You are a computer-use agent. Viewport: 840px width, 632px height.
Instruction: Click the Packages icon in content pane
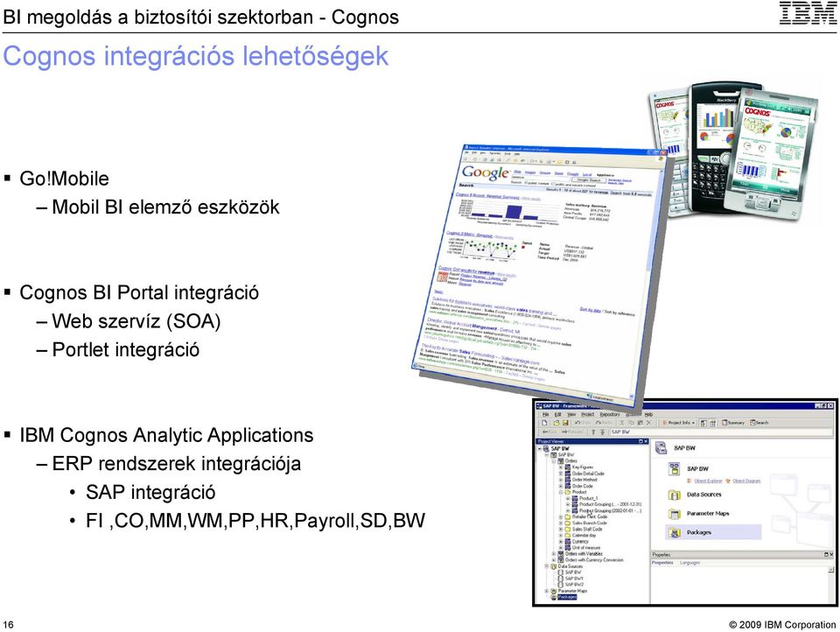click(x=674, y=533)
